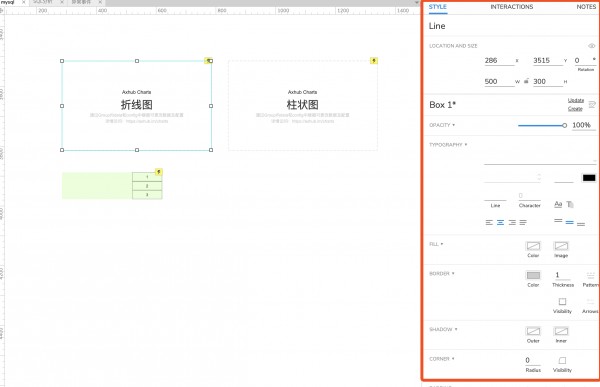Switch to the STYLE tab
The height and width of the screenshot is (387, 600).
pyautogui.click(x=437, y=7)
